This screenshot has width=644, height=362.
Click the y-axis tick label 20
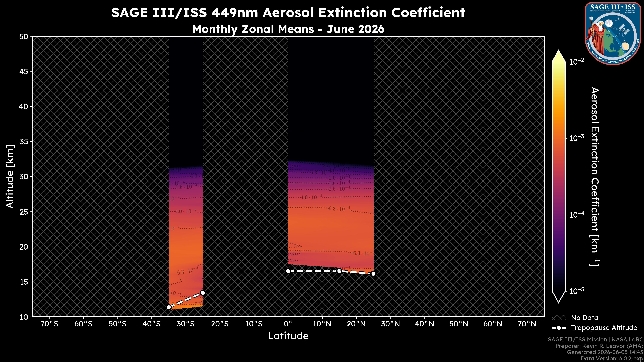point(24,247)
